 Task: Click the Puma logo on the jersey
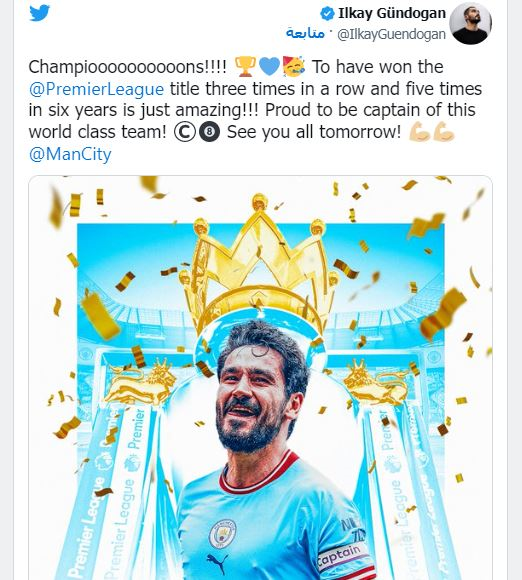218,563
